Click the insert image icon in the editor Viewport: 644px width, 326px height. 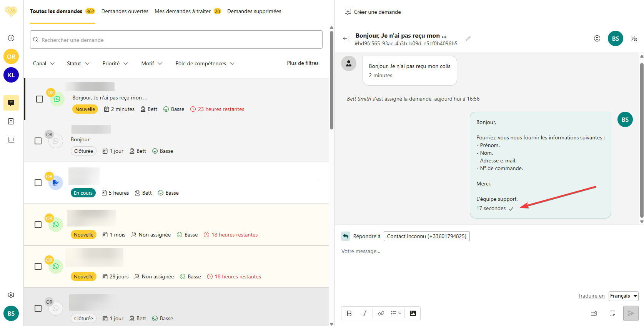click(413, 313)
